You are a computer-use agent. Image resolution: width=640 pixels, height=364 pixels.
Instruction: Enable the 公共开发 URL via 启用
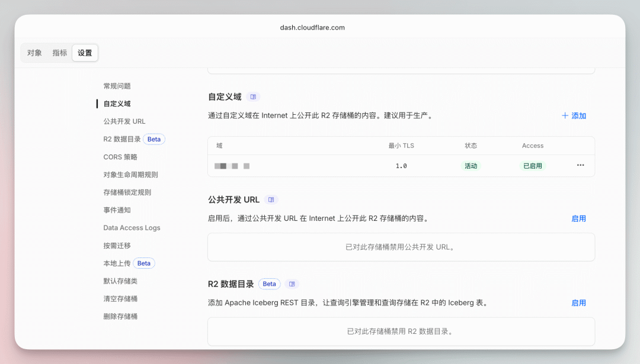point(578,218)
